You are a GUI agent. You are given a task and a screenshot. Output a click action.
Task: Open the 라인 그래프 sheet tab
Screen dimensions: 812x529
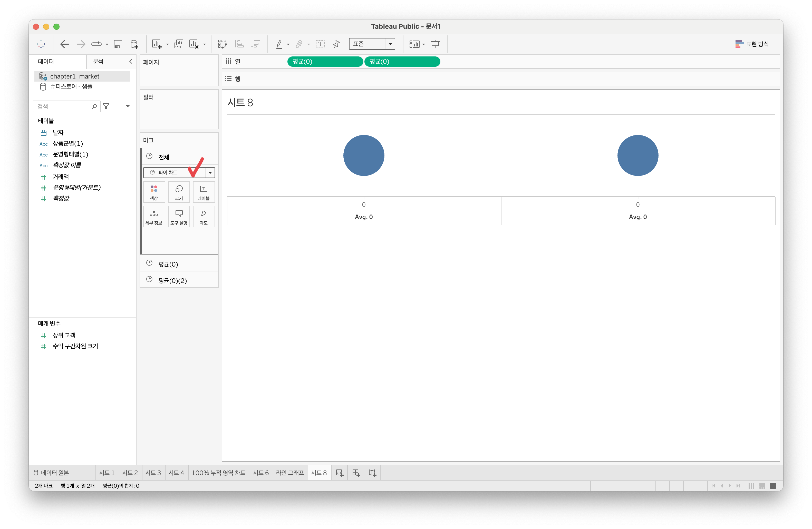coord(290,473)
